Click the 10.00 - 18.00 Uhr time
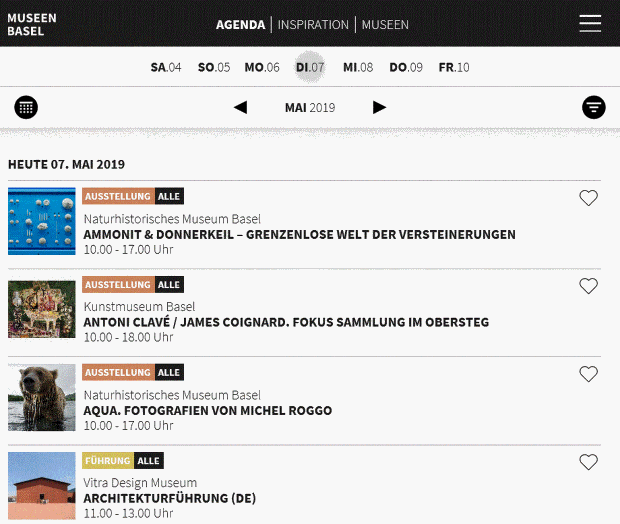The height and width of the screenshot is (524, 620). point(129,337)
